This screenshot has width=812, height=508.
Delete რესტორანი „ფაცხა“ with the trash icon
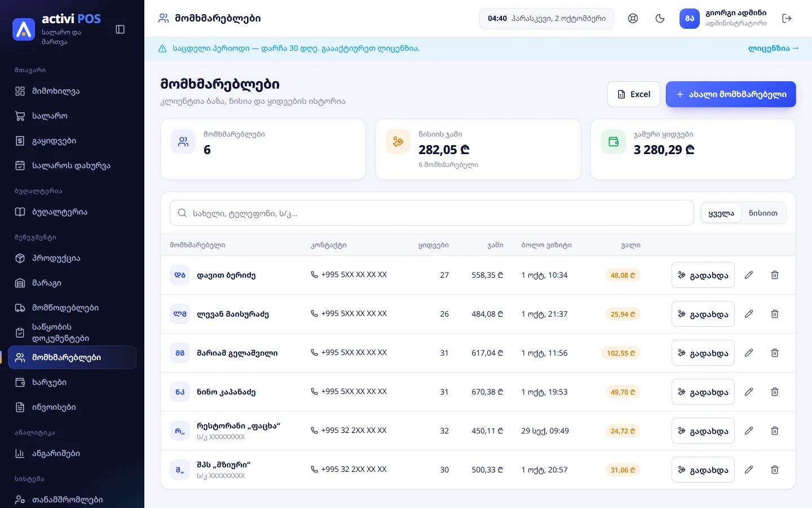(775, 431)
